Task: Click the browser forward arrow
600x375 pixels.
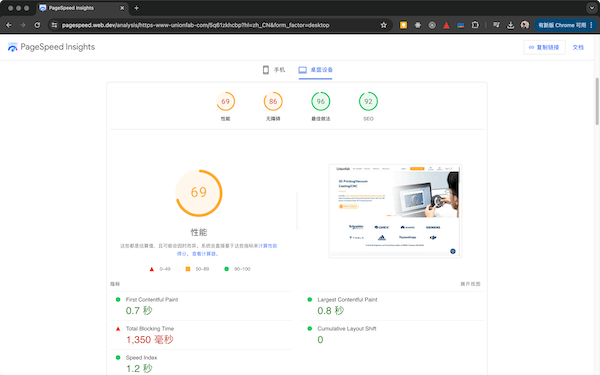Action: pos(23,25)
